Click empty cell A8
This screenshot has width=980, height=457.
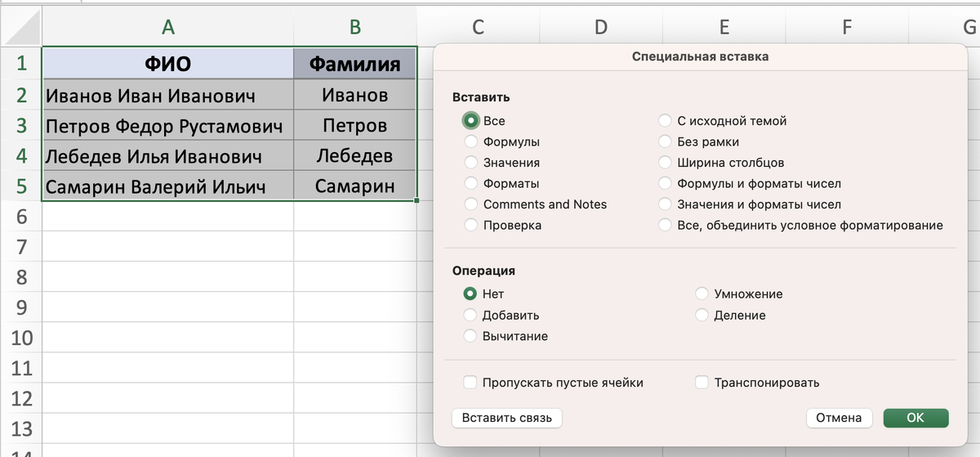point(167,277)
